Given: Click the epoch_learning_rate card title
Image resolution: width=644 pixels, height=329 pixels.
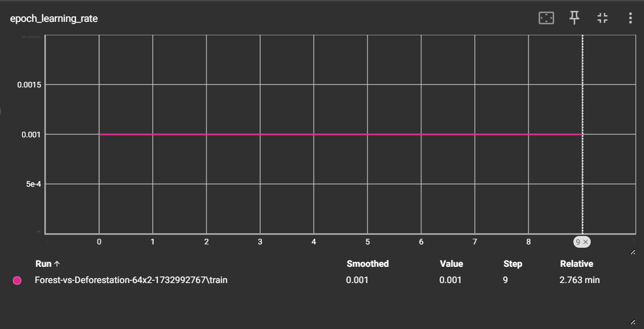Looking at the screenshot, I should [x=54, y=18].
